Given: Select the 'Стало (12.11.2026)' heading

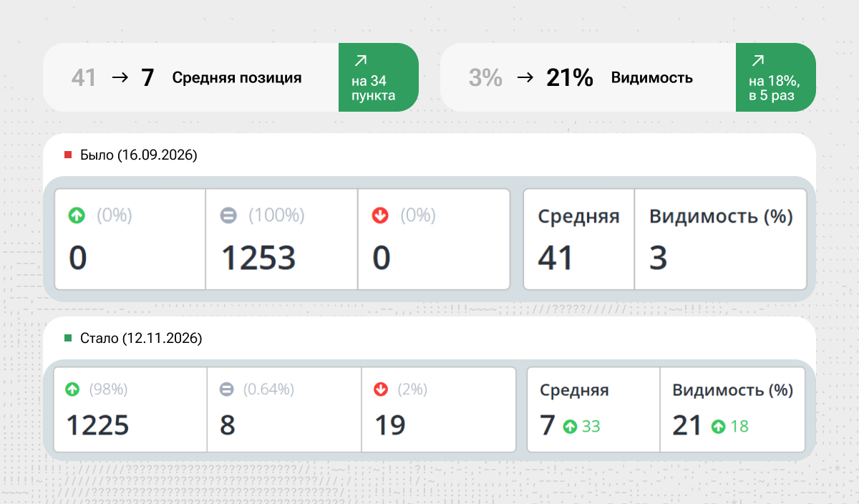Looking at the screenshot, I should [x=141, y=338].
